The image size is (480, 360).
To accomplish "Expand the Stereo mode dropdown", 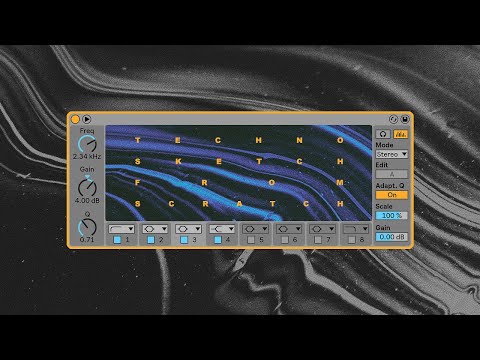I will (392, 154).
